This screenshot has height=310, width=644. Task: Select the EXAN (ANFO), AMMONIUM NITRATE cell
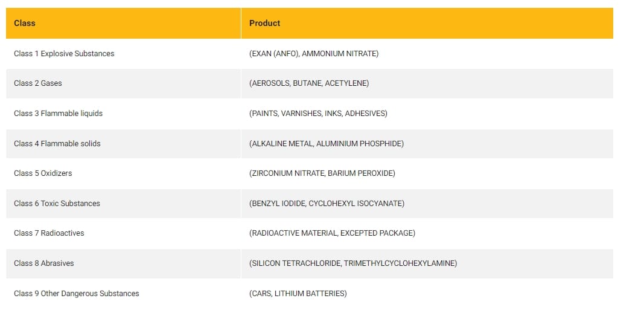(x=427, y=53)
